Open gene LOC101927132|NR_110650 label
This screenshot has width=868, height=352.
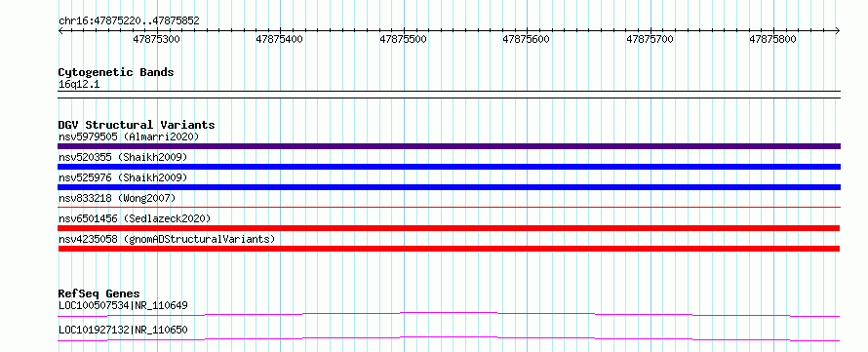[x=123, y=330]
